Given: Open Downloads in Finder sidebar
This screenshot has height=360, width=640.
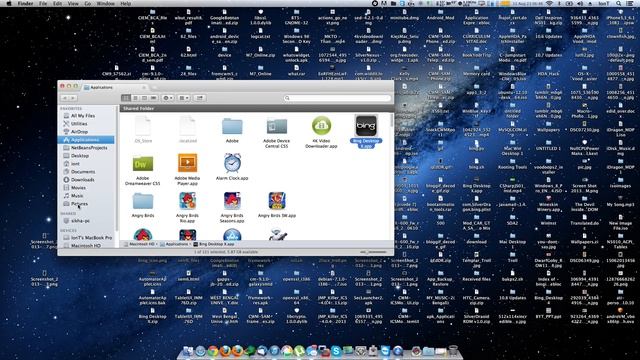Looking at the screenshot, I should pyautogui.click(x=82, y=180).
